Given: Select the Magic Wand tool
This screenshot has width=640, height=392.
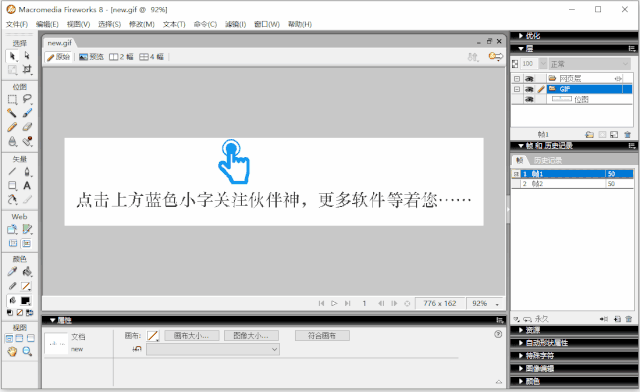Looking at the screenshot, I should point(12,113).
